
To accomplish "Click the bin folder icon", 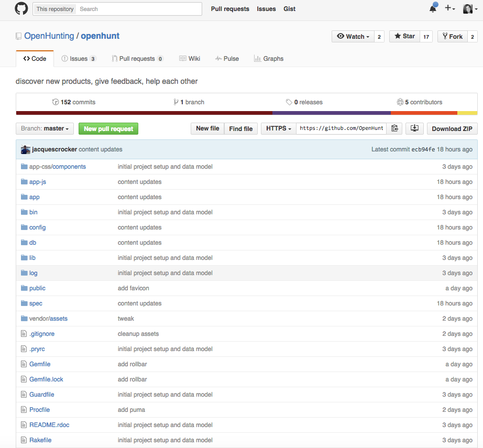I will point(24,212).
